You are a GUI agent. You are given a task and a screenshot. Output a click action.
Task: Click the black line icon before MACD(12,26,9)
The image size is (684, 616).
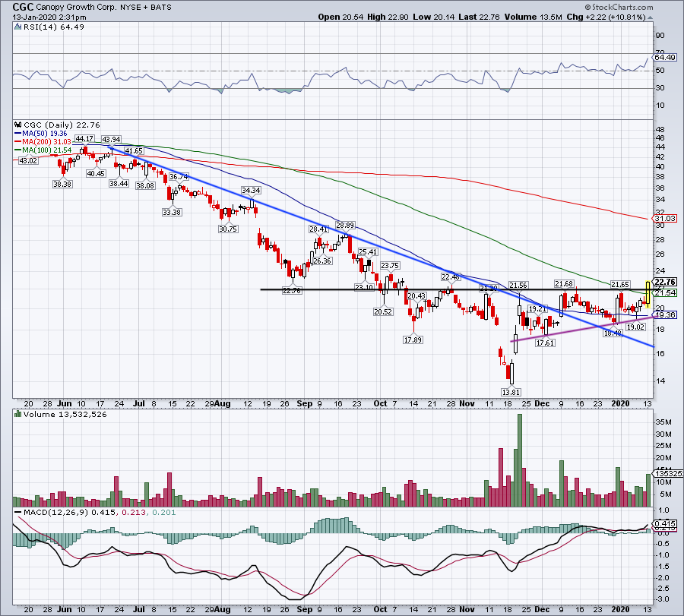click(18, 512)
